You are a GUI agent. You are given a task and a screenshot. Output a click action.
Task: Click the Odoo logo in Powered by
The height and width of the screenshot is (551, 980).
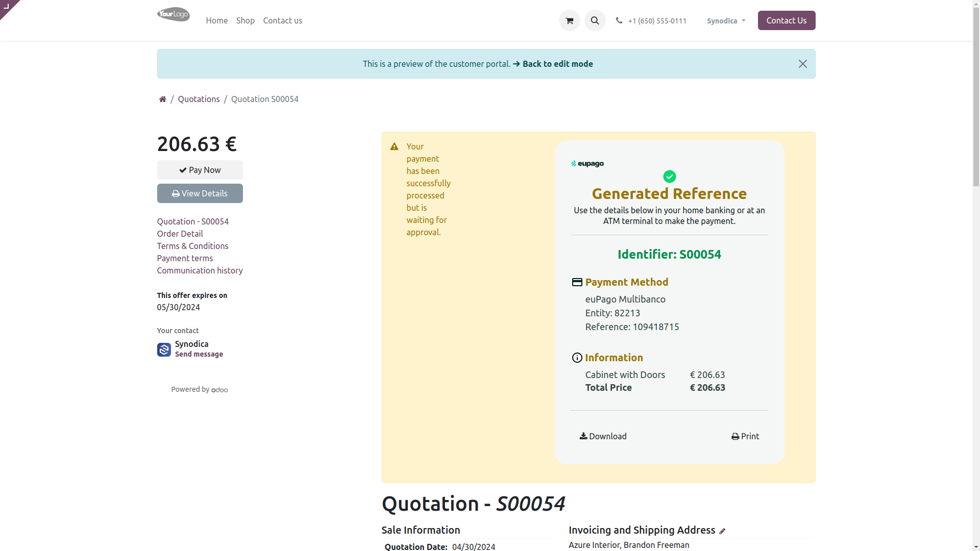pyautogui.click(x=219, y=390)
